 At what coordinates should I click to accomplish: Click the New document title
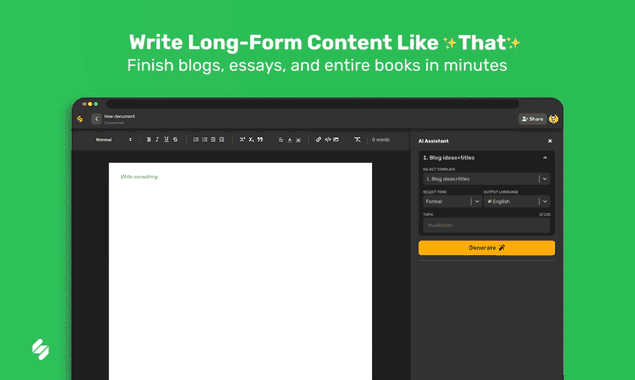tap(119, 116)
